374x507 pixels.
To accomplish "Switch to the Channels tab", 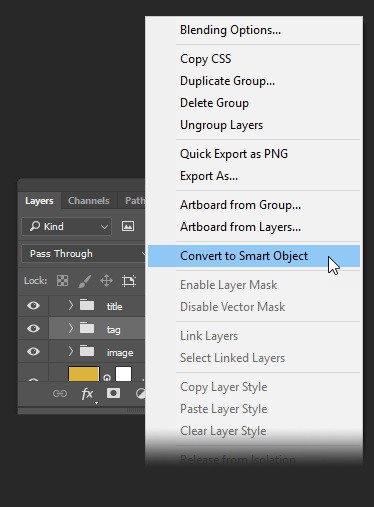I will pyautogui.click(x=89, y=201).
